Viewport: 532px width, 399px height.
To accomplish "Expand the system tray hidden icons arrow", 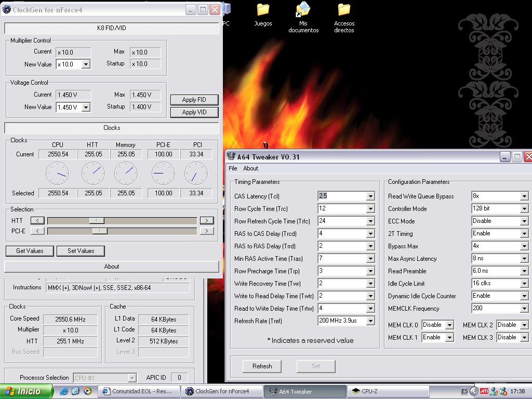I will (x=474, y=391).
